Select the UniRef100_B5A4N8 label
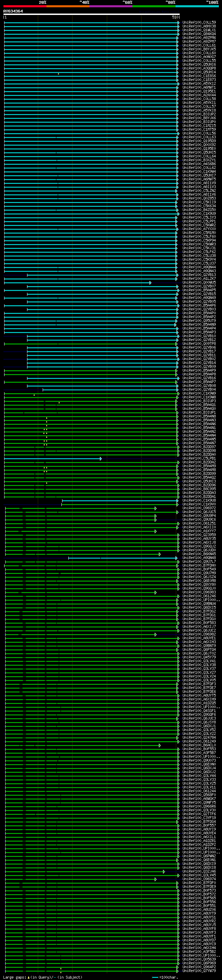Image resolution: width=222 pixels, height=980 pixels. (x=199, y=416)
